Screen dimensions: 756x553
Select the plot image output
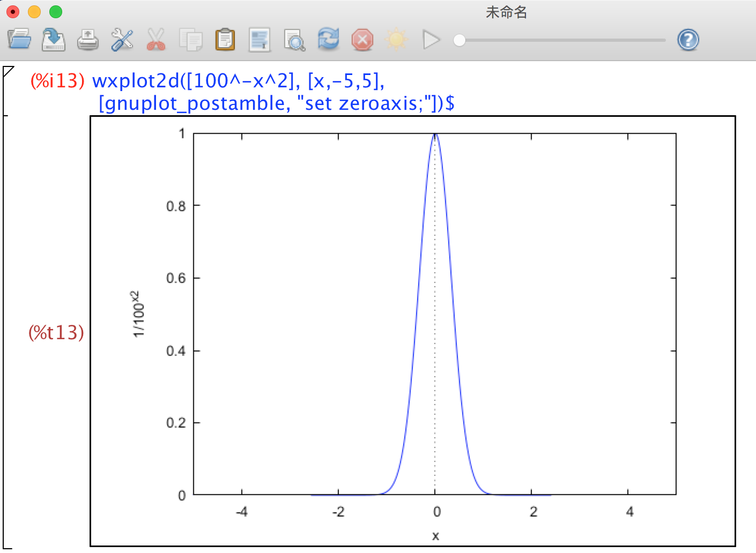[413, 331]
